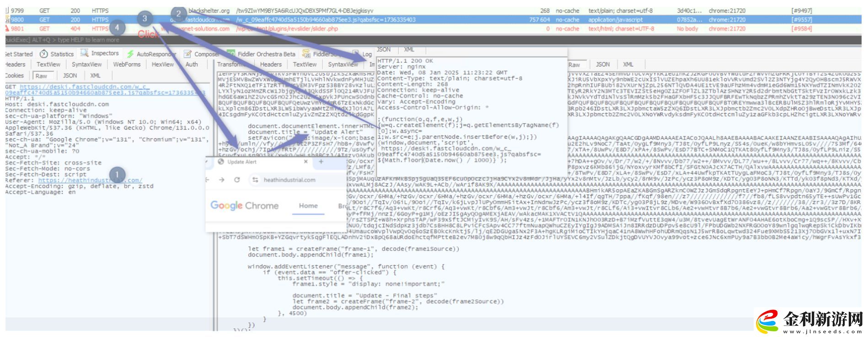This screenshot has width=868, height=337.
Task: Click the #9584 comment cell
Action: point(801,28)
